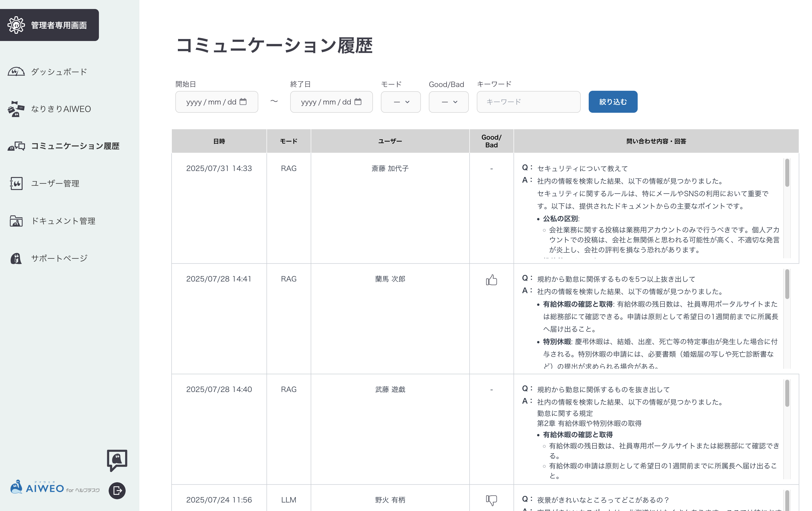Click the なりきりAIWEO sidebar icon
The width and height of the screenshot is (812, 511).
tap(16, 109)
